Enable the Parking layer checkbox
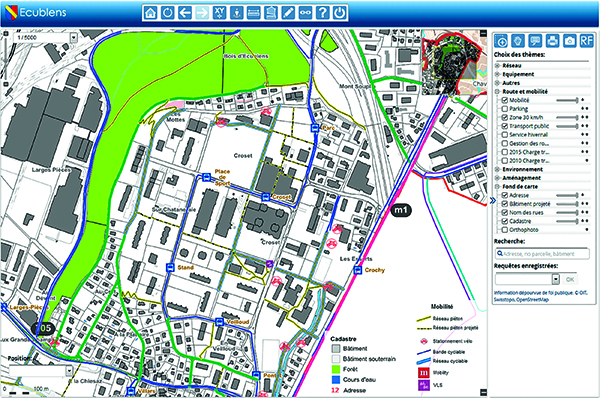The image size is (600, 398). [x=505, y=109]
